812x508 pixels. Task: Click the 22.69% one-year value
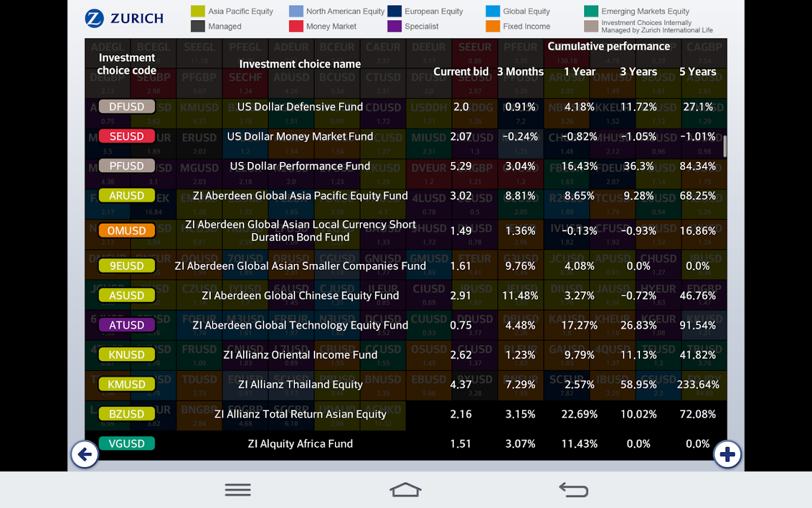click(580, 414)
